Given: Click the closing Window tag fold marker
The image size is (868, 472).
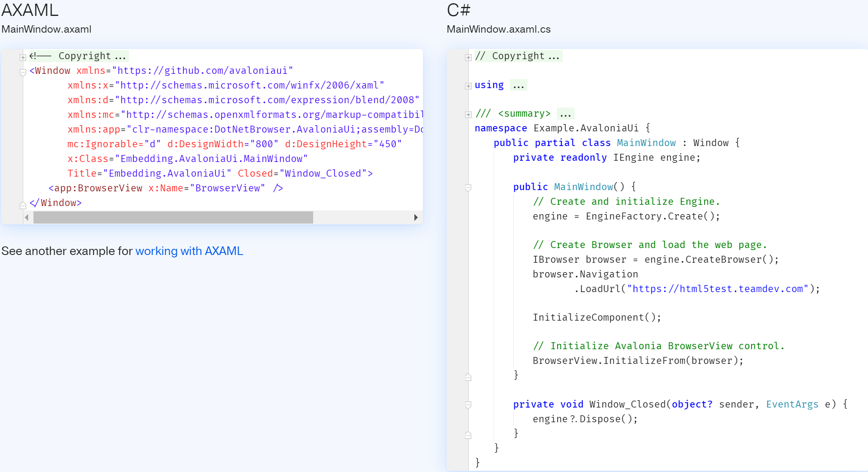Looking at the screenshot, I should coord(23,205).
